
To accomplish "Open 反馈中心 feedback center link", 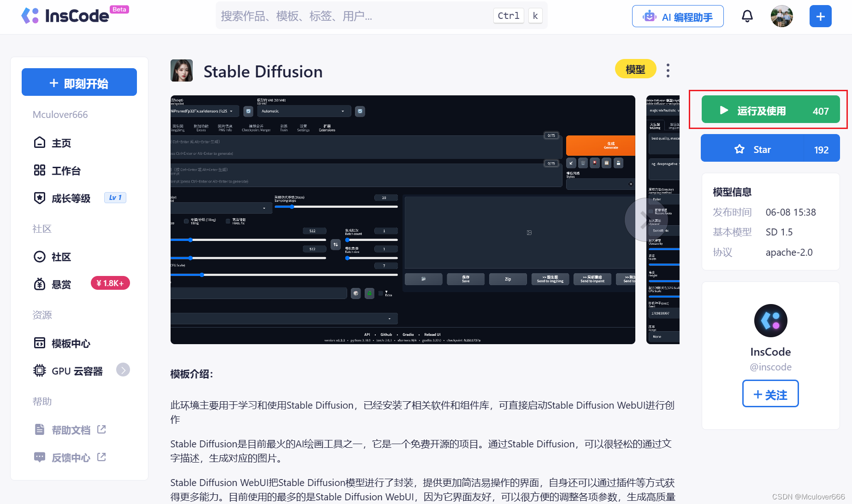I will pos(70,457).
